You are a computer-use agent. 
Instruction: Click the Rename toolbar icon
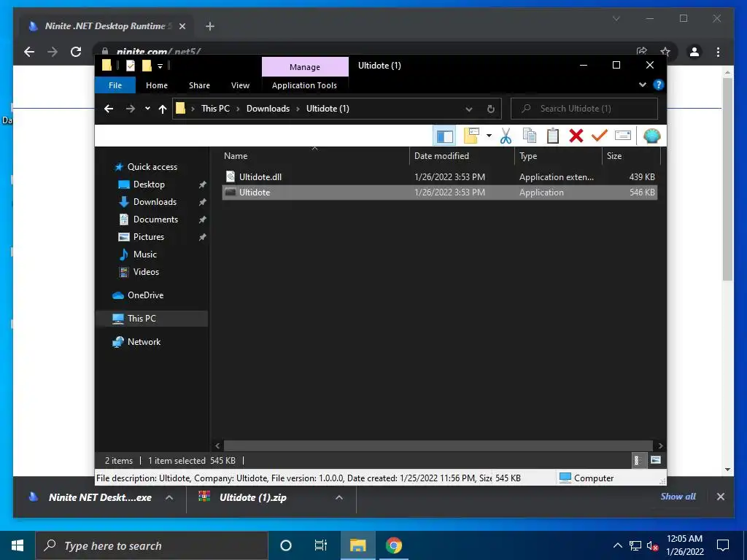tap(623, 136)
